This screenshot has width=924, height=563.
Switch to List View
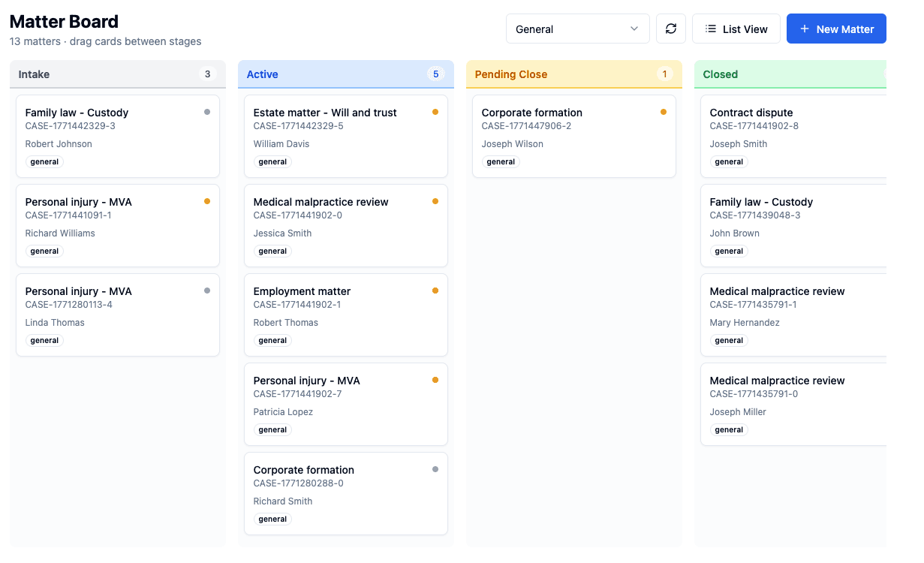736,29
